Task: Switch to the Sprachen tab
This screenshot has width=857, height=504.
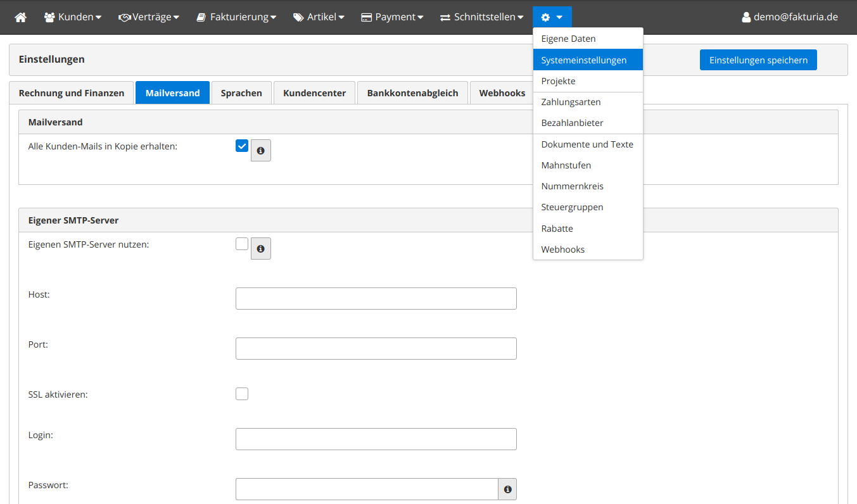Action: click(241, 93)
